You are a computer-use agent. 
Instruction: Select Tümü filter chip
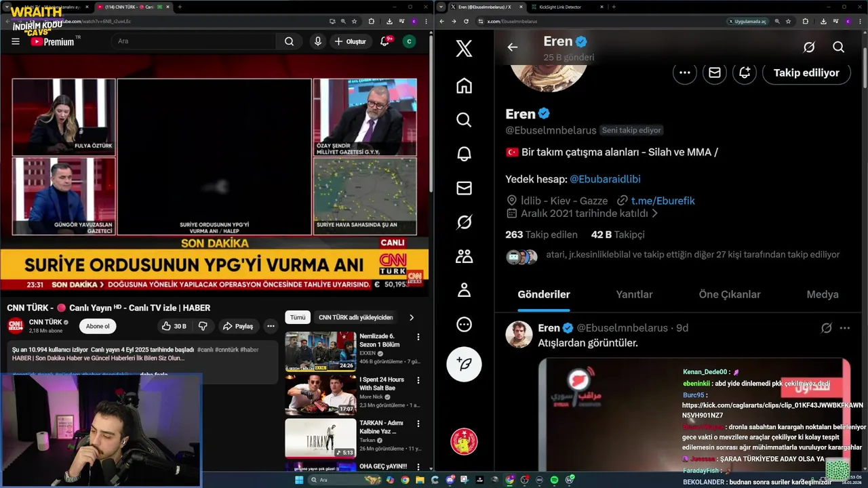coord(298,317)
